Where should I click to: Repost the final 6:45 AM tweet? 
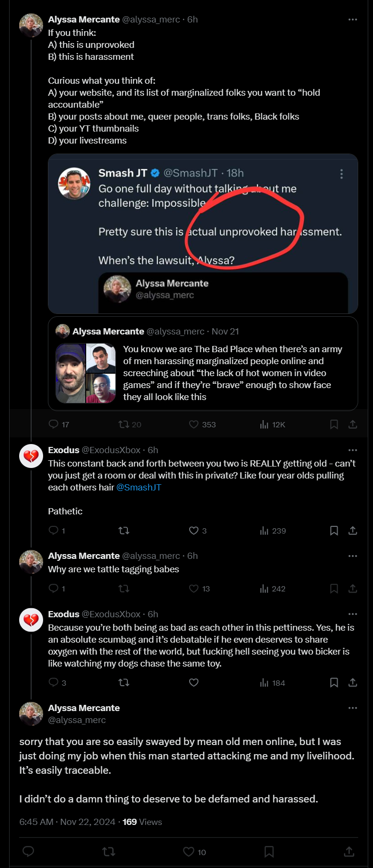coord(109,852)
